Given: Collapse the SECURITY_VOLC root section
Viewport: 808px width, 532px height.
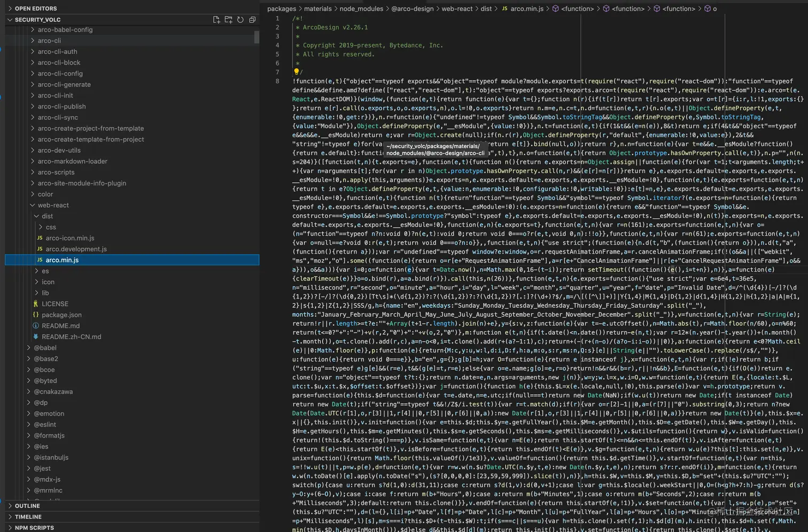Looking at the screenshot, I should tap(10, 20).
